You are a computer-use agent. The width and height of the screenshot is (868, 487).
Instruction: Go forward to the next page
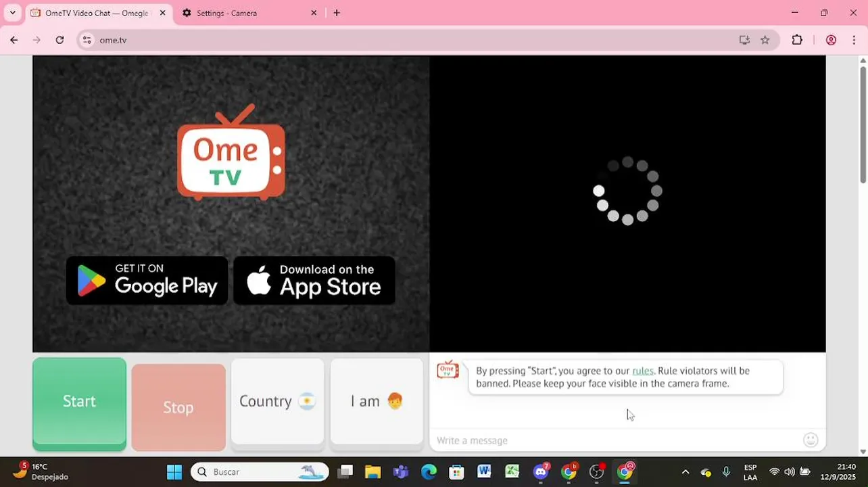(x=37, y=40)
